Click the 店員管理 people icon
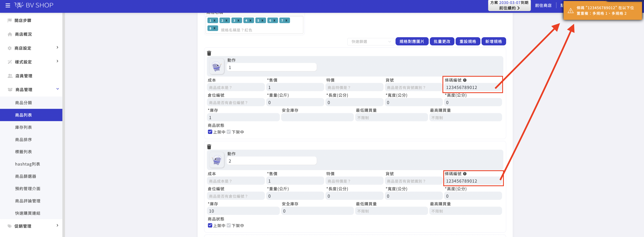 (x=10, y=76)
